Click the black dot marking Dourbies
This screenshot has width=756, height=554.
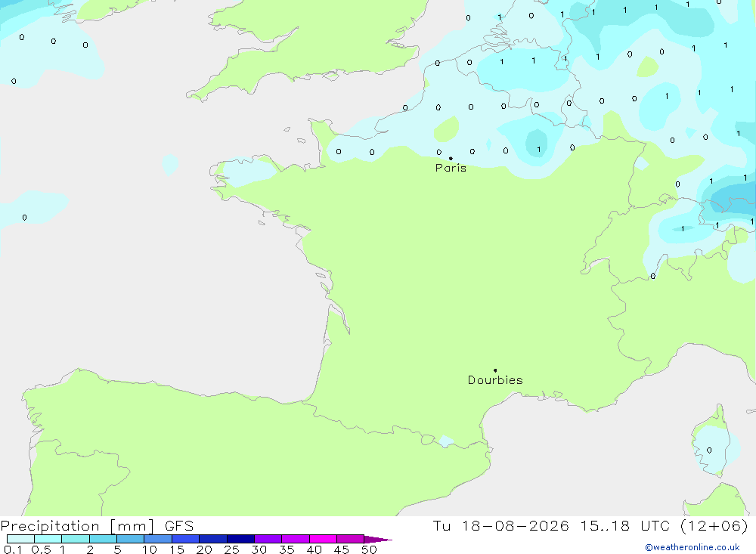tap(495, 370)
